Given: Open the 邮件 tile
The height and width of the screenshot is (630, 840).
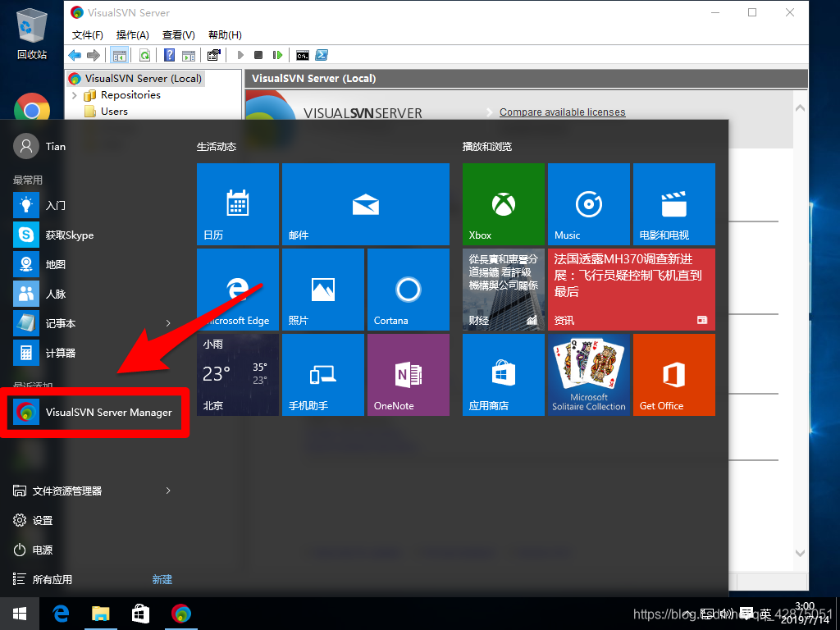Looking at the screenshot, I should point(366,204).
